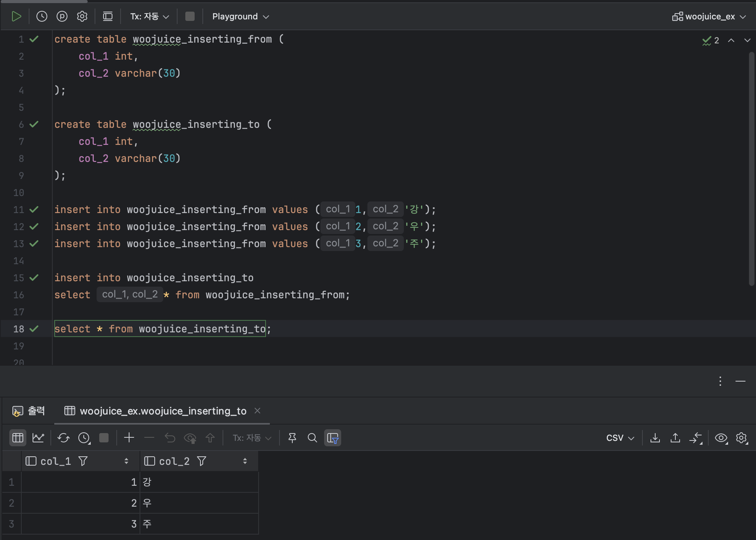Minimize the results tool window
The image size is (756, 540).
coord(740,381)
